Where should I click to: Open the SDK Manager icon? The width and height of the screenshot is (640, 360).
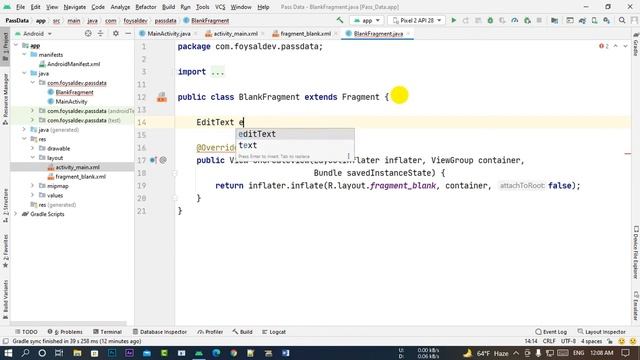coord(607,20)
